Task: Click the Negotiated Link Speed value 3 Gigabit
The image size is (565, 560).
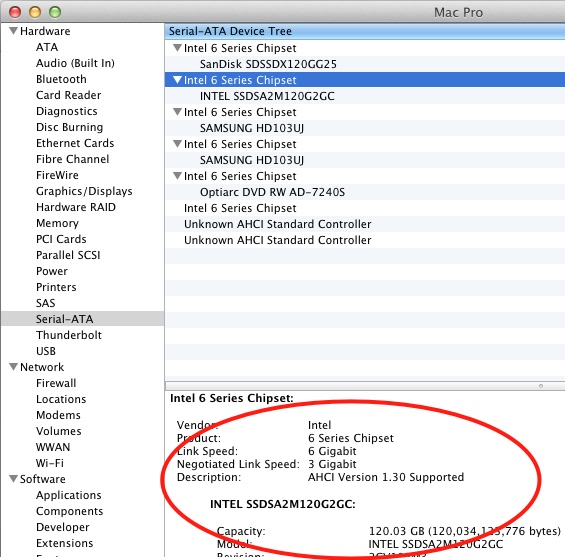Action: 332,464
